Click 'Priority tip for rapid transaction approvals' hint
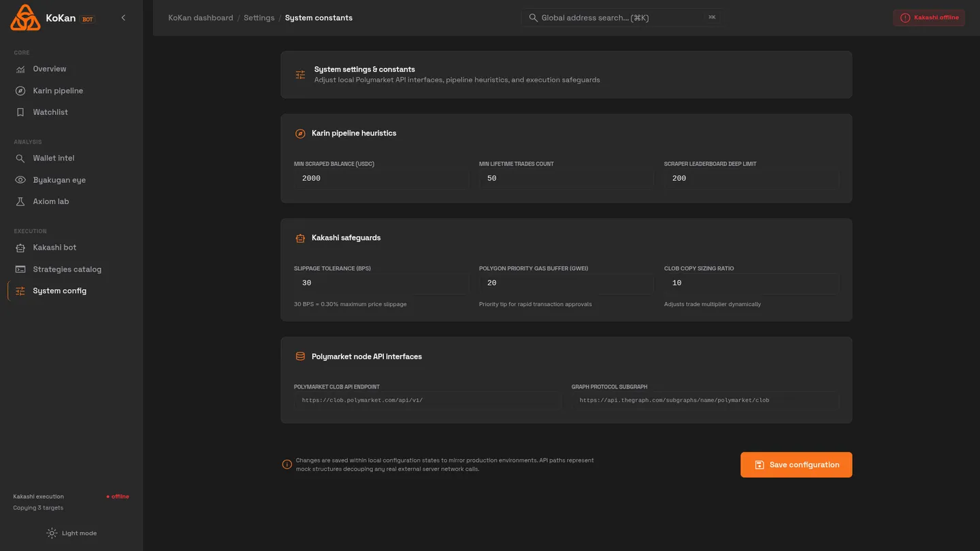The height and width of the screenshot is (551, 980). pyautogui.click(x=536, y=304)
